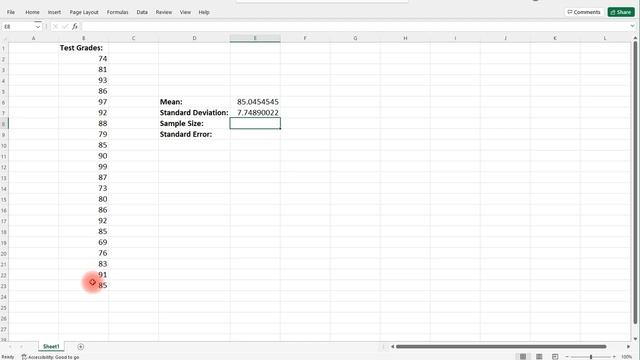Select the value 7.74890022 cell
Image resolution: width=640 pixels, height=360 pixels.
255,113
